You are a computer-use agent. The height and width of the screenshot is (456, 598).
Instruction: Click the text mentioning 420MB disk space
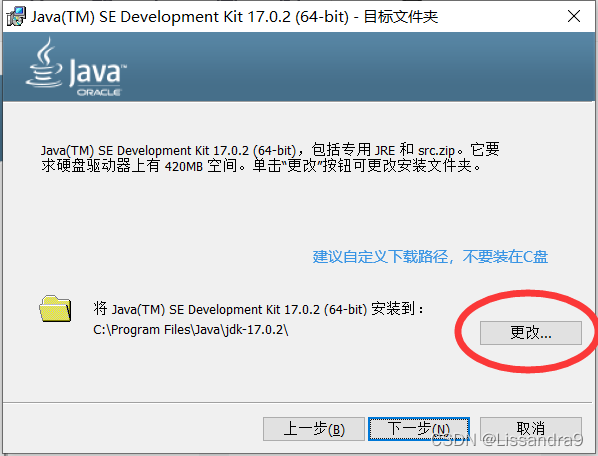[270, 158]
